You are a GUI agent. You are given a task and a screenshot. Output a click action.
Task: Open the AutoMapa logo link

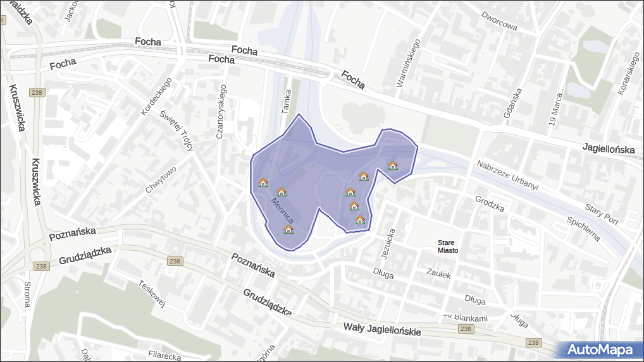(x=600, y=349)
